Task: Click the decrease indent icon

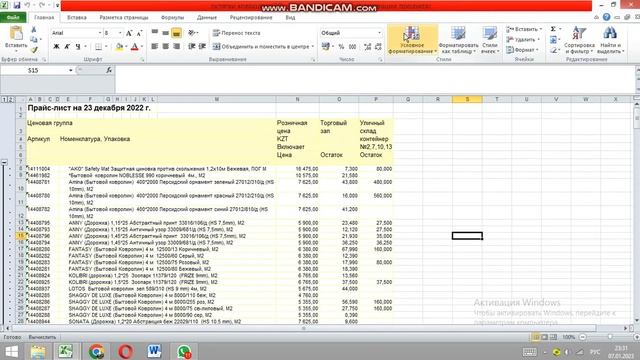Action: 191,47
